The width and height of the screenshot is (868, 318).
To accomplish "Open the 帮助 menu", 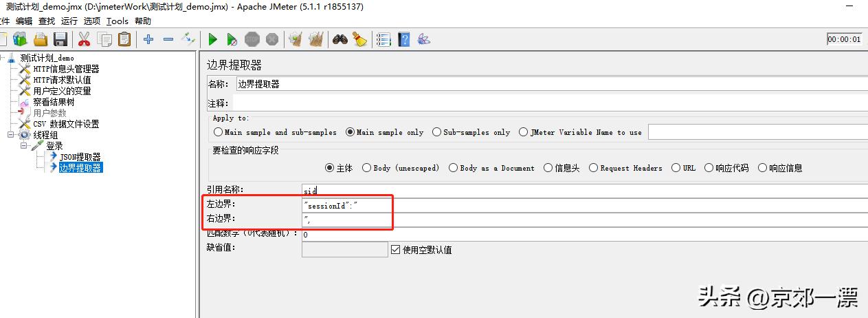I will pos(143,21).
